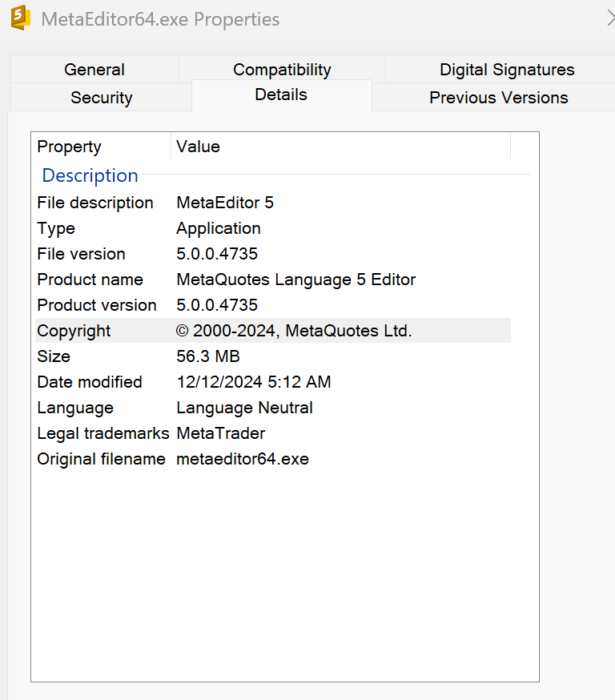
Task: Select the Original filename property label
Action: click(x=102, y=459)
